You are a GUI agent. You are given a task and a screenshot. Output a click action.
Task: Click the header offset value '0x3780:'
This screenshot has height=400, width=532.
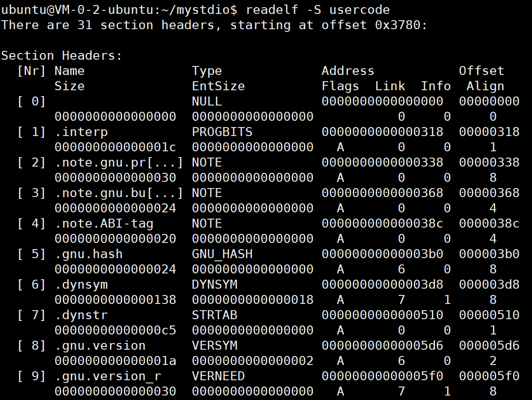coord(401,25)
